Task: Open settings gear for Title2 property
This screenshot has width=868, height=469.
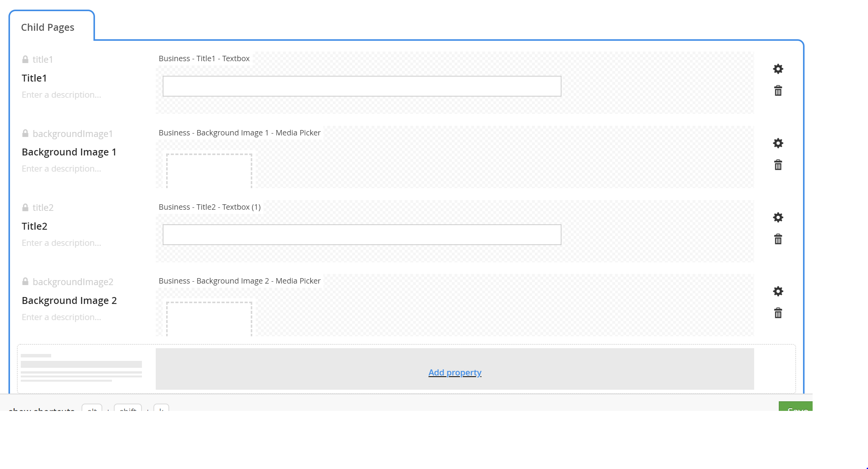Action: (x=778, y=217)
